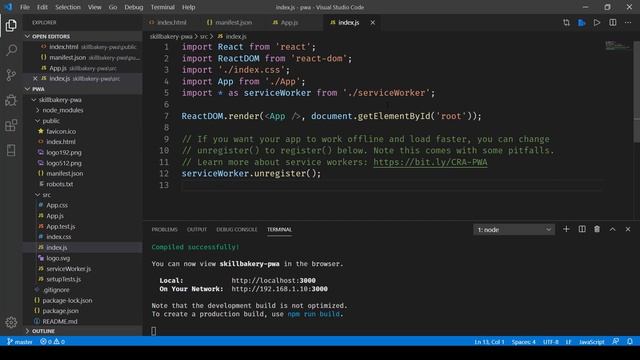This screenshot has height=360, width=640.
Task: Click the VS Code logo icon
Action: [x=8, y=7]
